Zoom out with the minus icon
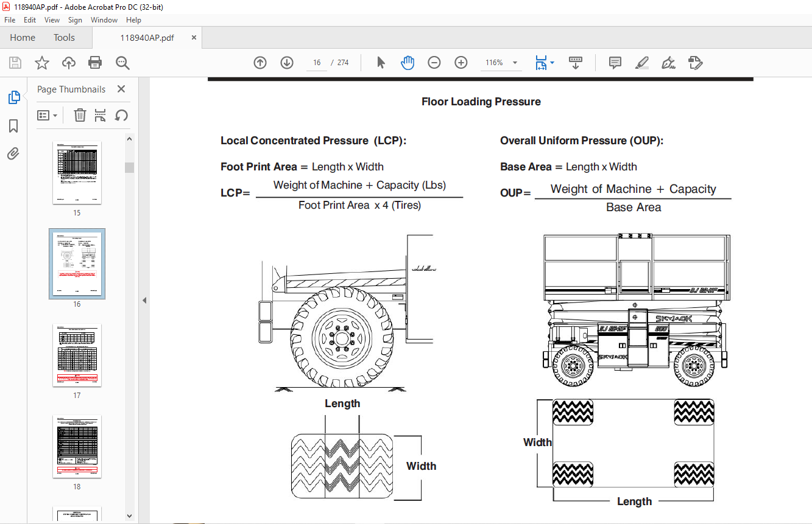Image resolution: width=812 pixels, height=524 pixels. [434, 63]
